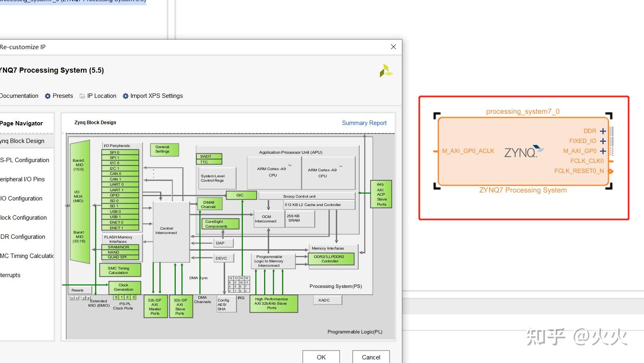Open the Summary Report link
Image resolution: width=644 pixels, height=363 pixels.
364,123
